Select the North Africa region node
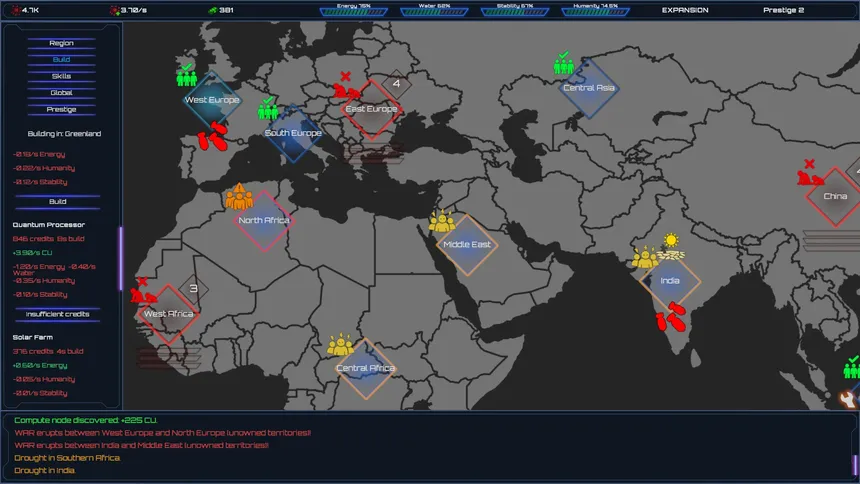 [264, 221]
